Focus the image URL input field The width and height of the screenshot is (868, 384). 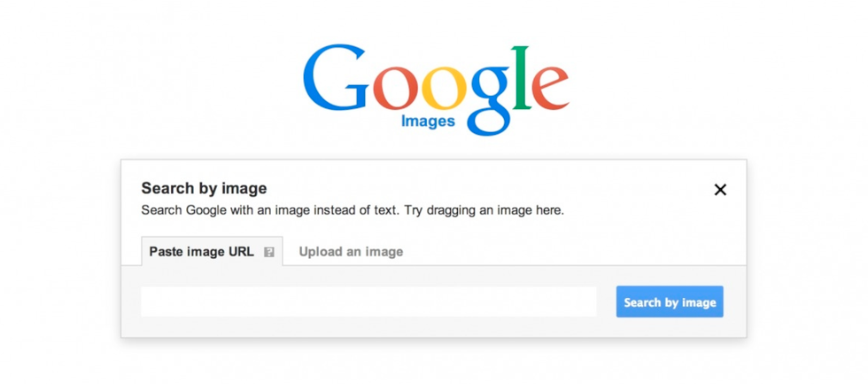(x=368, y=302)
